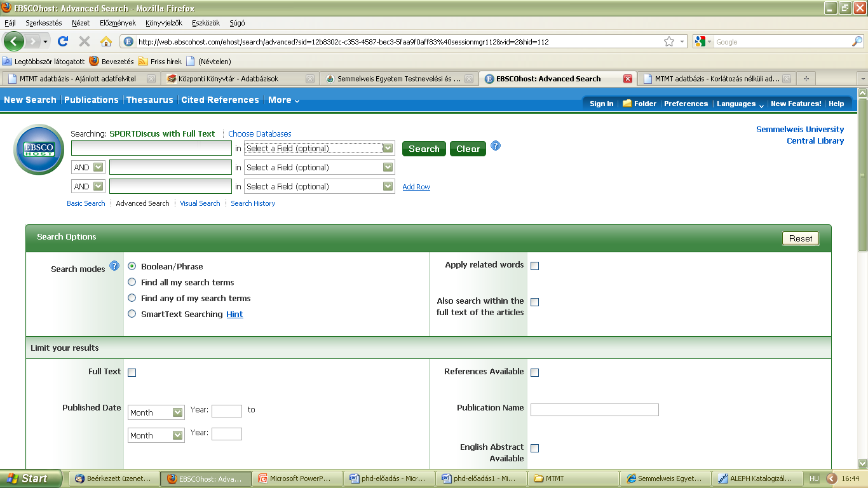Switch to MTMT adatbázis - Ajánlott adatfelvitel tab
Viewport: 868px width, 488px height.
coord(81,79)
